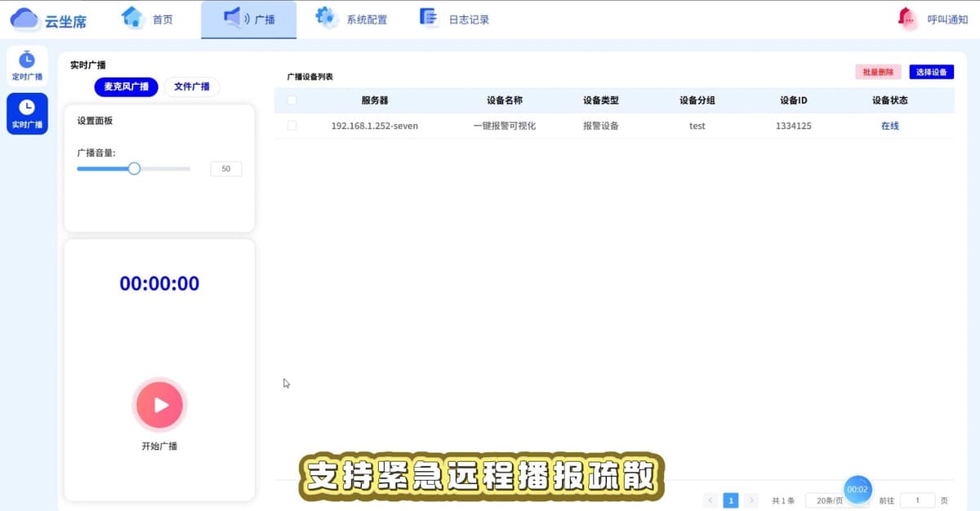
Task: Click the device name 一键报警可视化
Action: pyautogui.click(x=505, y=126)
